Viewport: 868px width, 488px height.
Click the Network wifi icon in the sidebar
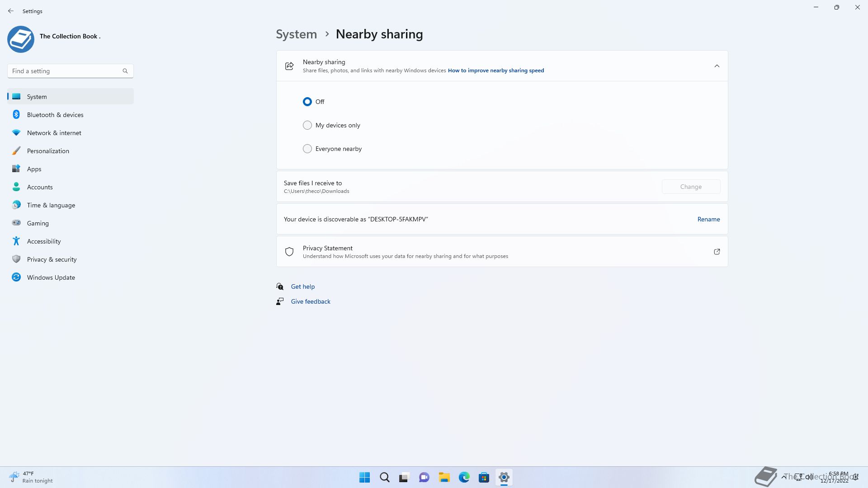tap(16, 132)
